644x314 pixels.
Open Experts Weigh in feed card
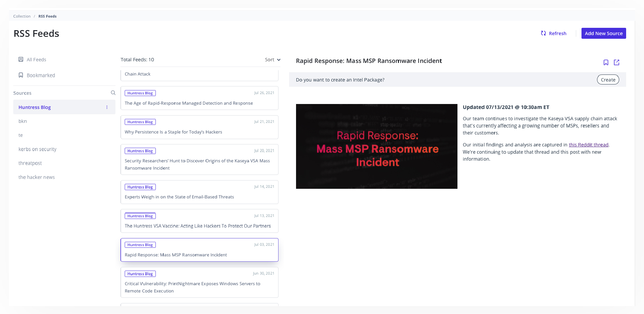(x=199, y=192)
